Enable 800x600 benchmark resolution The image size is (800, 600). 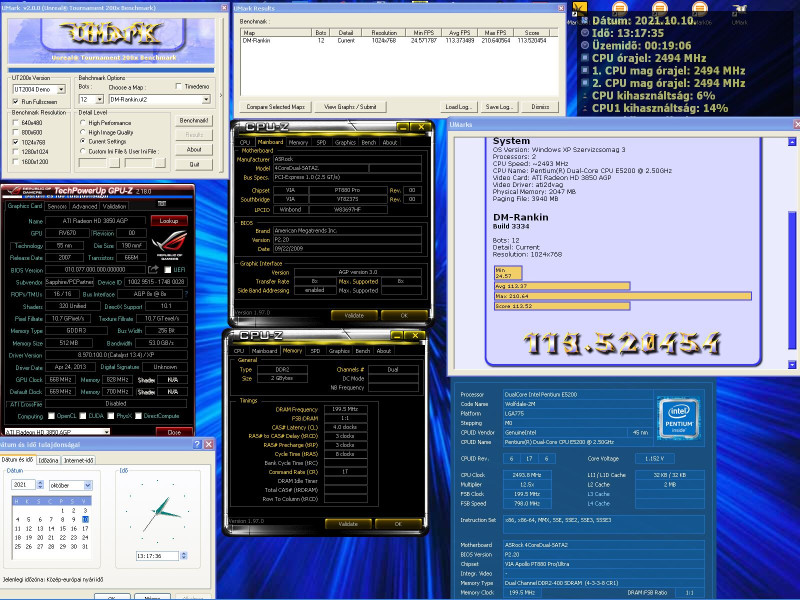[15, 133]
